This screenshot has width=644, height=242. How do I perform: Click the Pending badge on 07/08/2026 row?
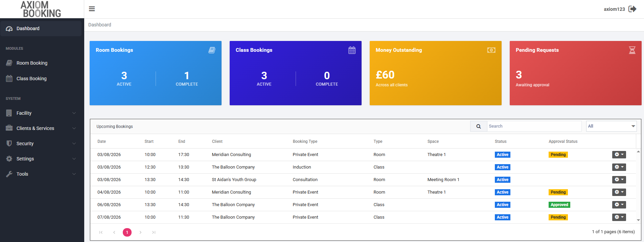pos(558,217)
